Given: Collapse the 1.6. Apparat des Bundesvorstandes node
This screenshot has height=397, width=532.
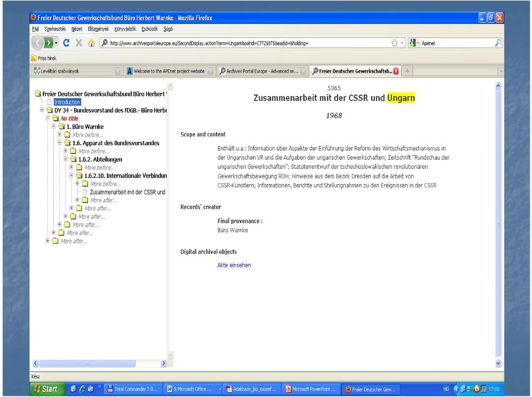Looking at the screenshot, I should [60, 142].
